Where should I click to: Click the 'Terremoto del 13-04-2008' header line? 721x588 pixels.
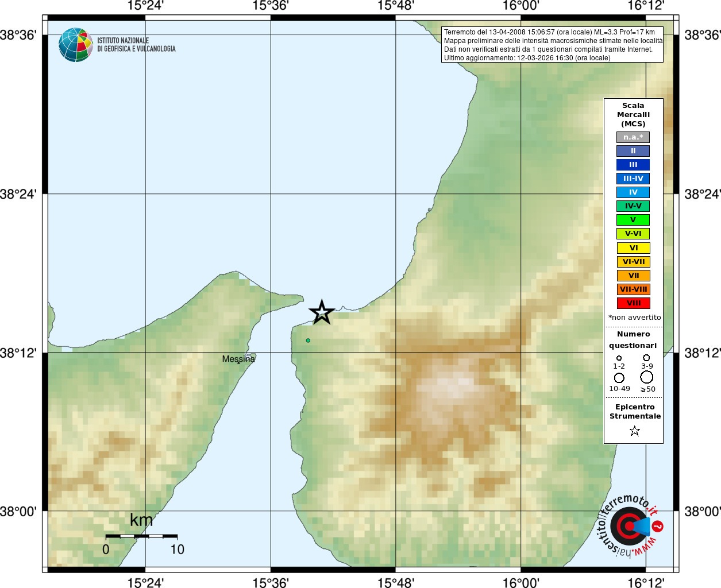(x=549, y=32)
